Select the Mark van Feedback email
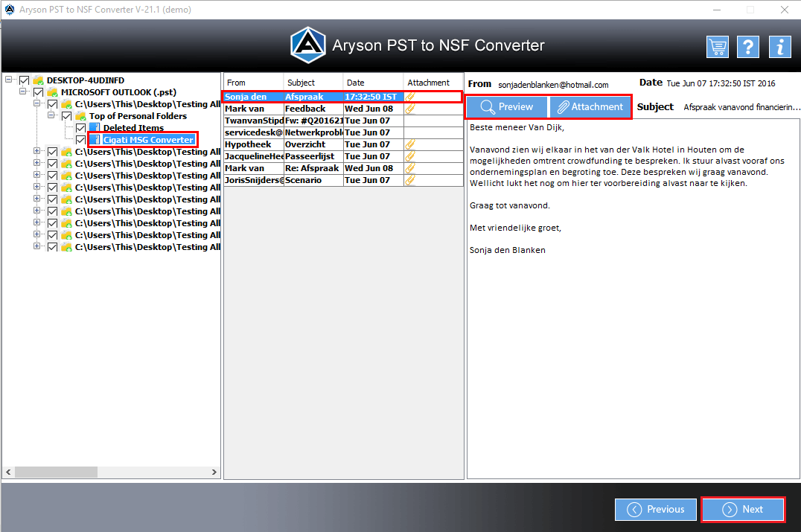Viewport: 801px width, 532px height. [343, 109]
